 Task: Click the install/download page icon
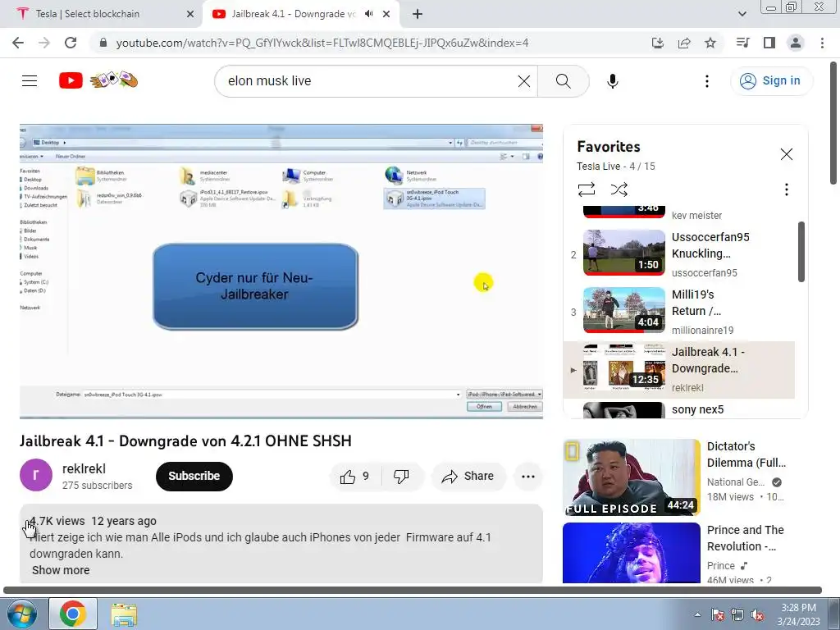tap(658, 43)
